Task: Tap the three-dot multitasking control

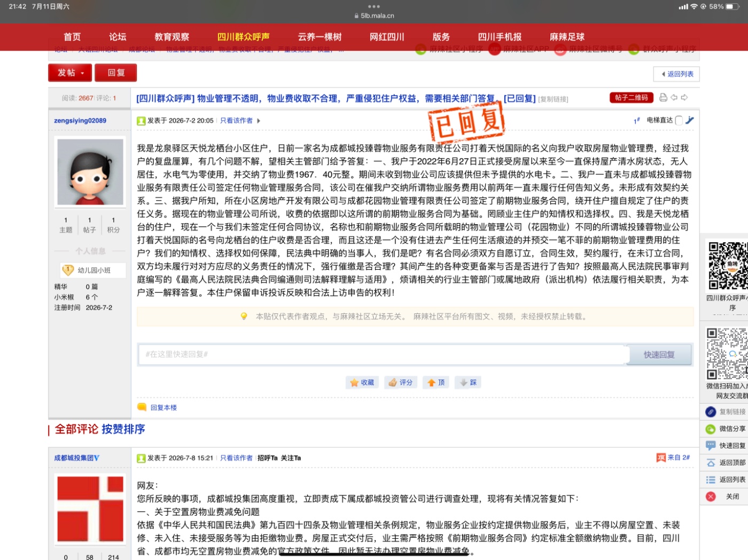Action: (374, 6)
